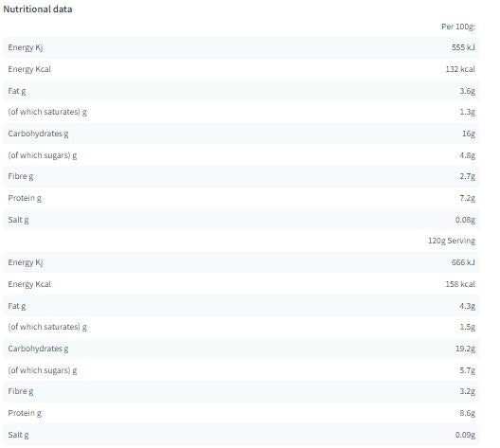Image resolution: width=500 pixels, height=448 pixels.
Task: Click the 0.08g salt value
Action: (465, 220)
